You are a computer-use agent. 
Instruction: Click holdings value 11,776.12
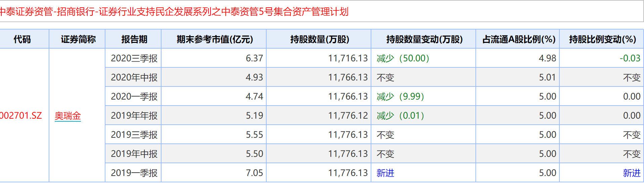348,116
